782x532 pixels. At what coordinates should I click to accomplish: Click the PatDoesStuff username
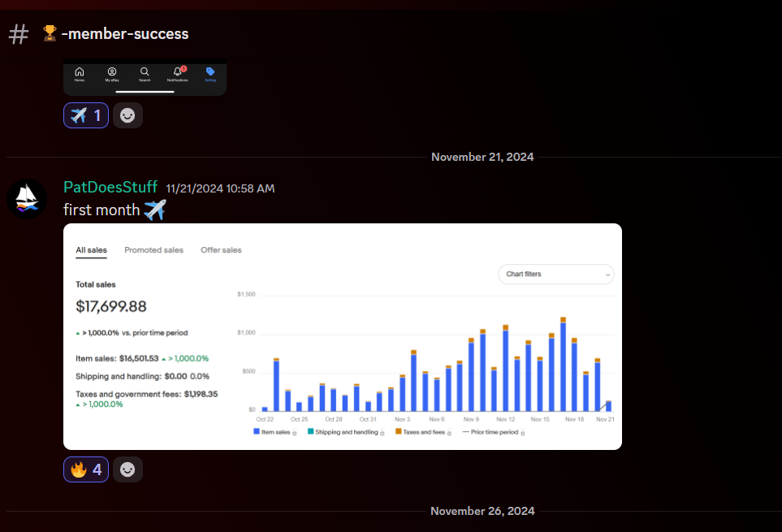coord(110,187)
